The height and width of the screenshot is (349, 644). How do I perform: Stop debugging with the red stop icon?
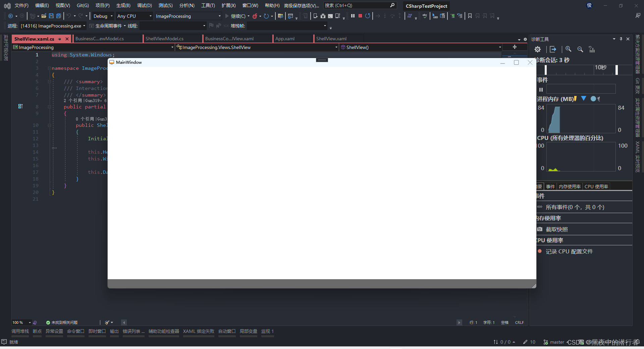360,16
